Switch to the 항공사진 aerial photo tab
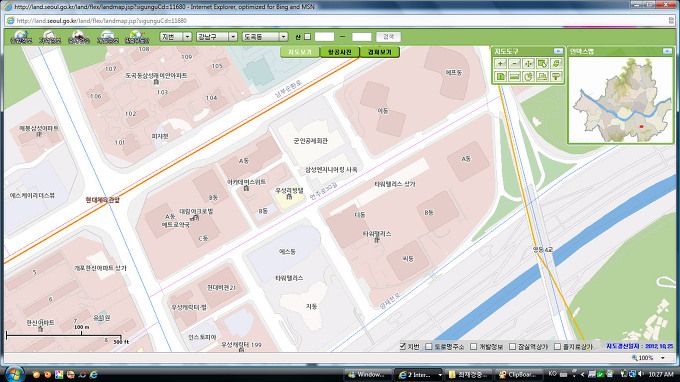680x382 pixels. click(x=340, y=52)
